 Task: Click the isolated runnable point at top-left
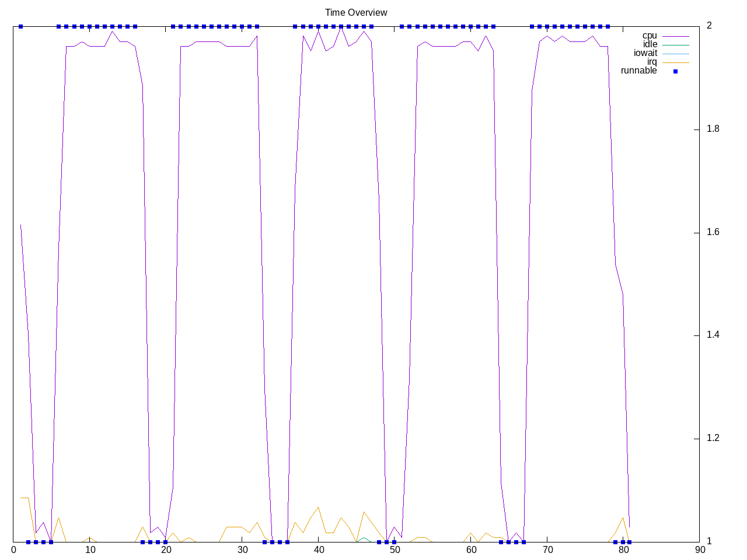(20, 26)
